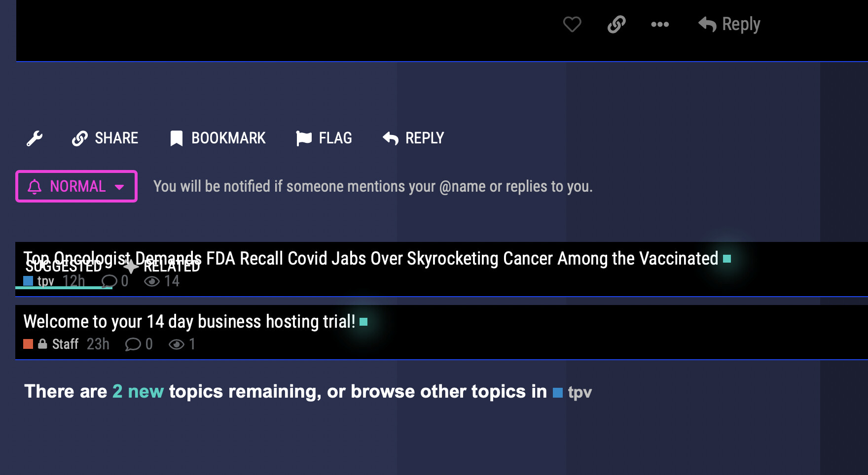Click the post's Reply button beside the ellipsis
This screenshot has height=475, width=868.
pos(729,24)
